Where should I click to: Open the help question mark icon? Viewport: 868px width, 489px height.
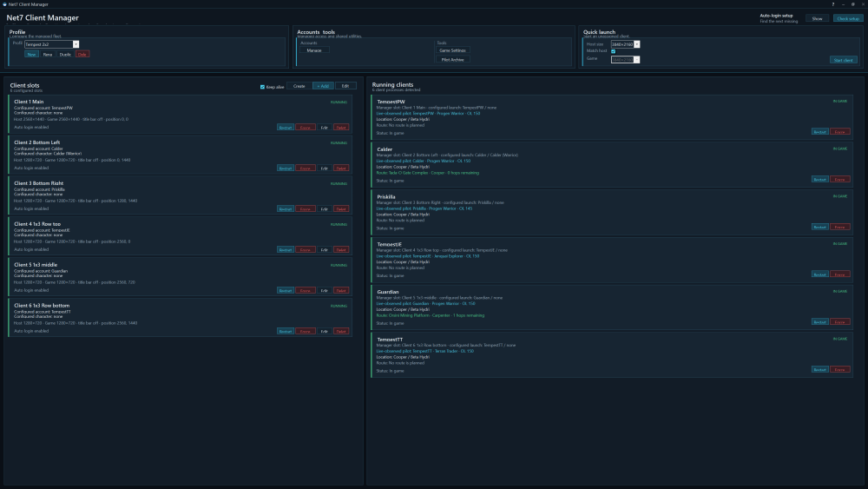pos(832,3)
